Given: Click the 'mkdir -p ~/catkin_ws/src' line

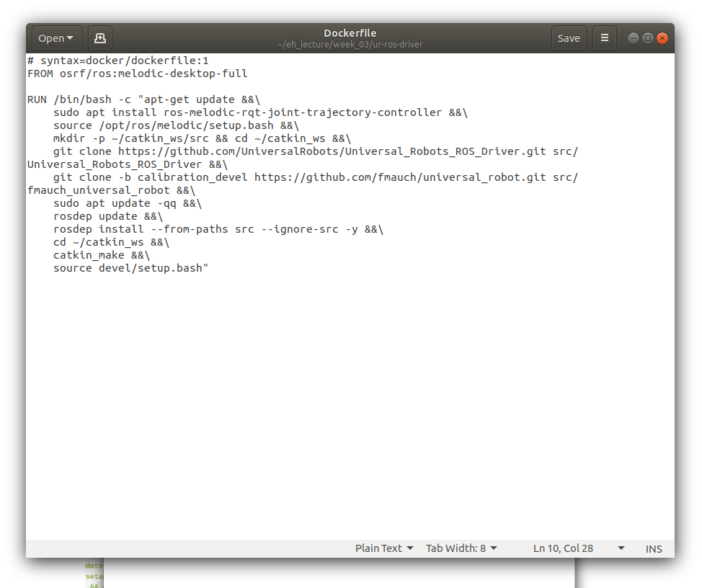Looking at the screenshot, I should (x=203, y=138).
